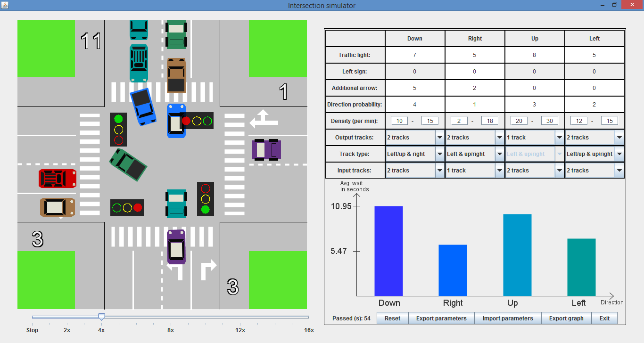Click the vertical traffic light showing green

[x=119, y=130]
